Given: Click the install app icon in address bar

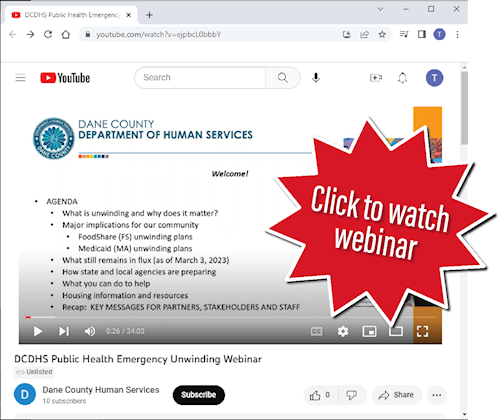Looking at the screenshot, I should (x=347, y=34).
